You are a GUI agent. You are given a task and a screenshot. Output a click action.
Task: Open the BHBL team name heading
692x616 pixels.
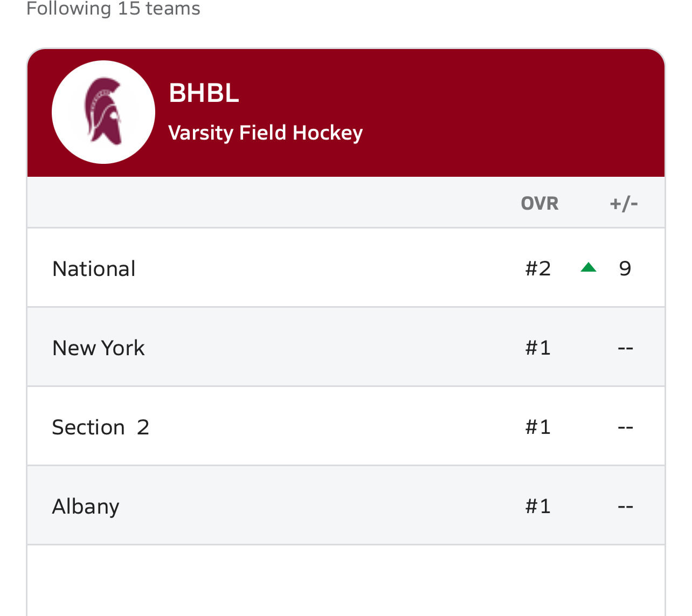pyautogui.click(x=204, y=93)
